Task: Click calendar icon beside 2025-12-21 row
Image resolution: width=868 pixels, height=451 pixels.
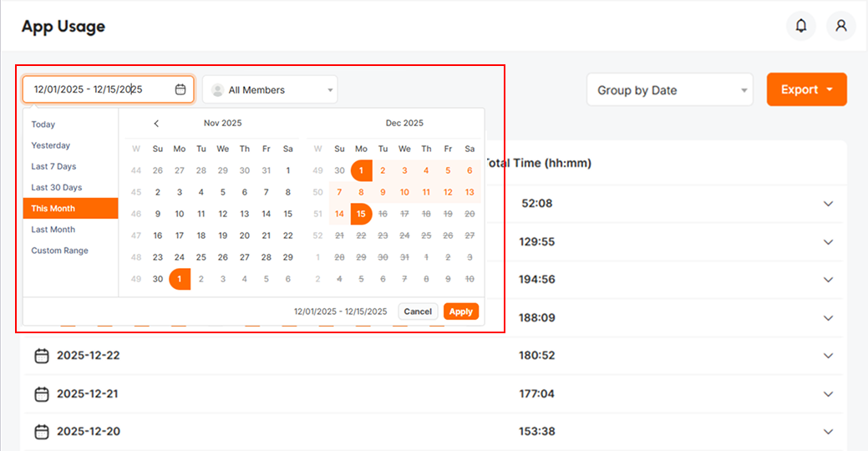Action: pos(42,393)
